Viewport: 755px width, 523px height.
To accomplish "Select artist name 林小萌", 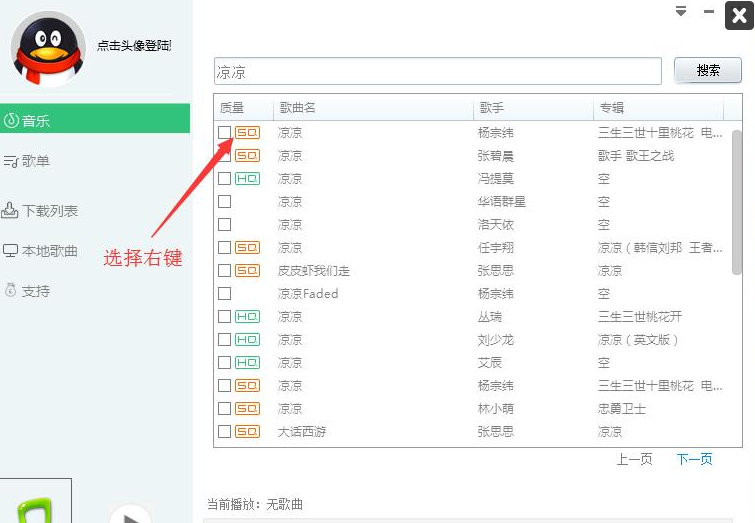I will pyautogui.click(x=495, y=409).
